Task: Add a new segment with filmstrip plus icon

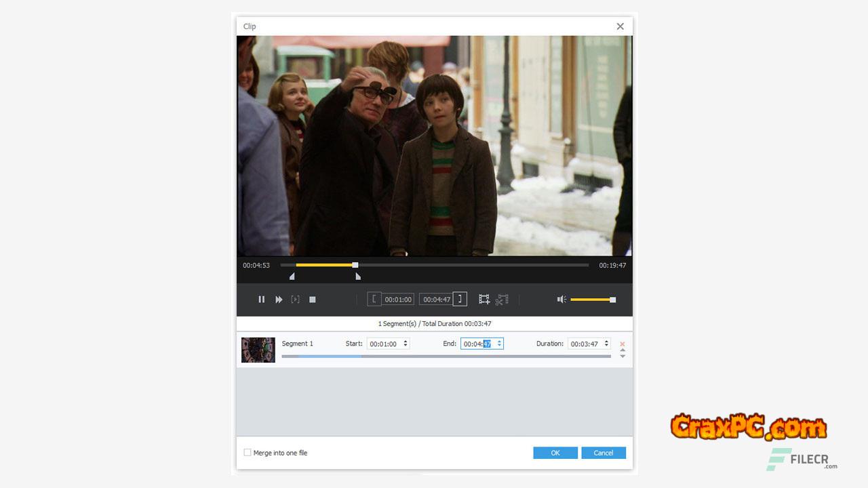Action: [x=484, y=299]
